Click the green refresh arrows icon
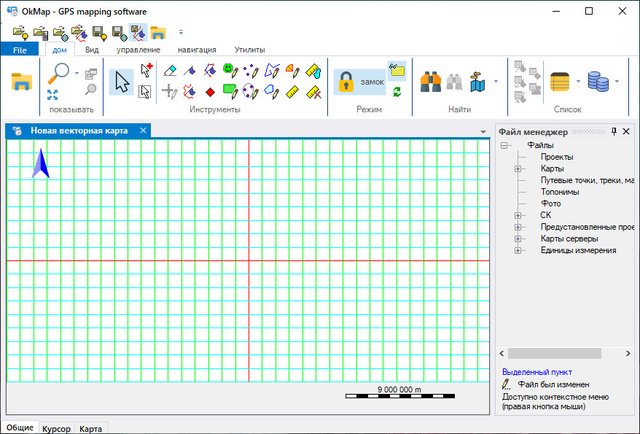Image resolution: width=640 pixels, height=434 pixels. [x=397, y=92]
